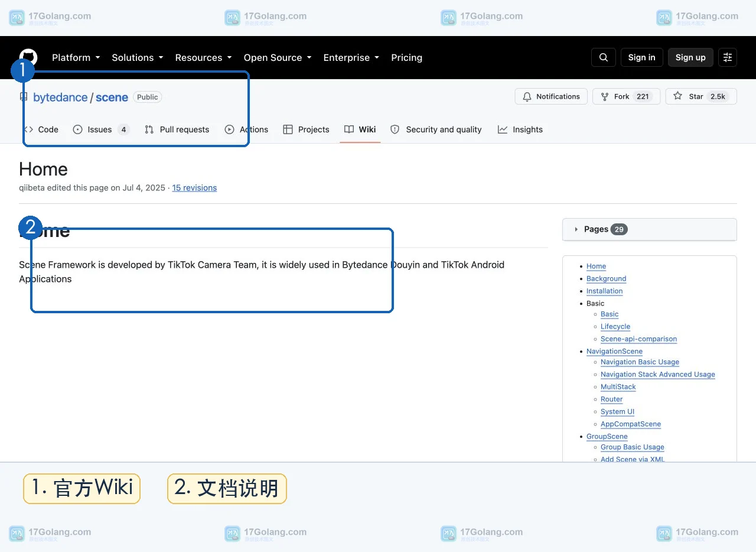756x552 pixels.
Task: Open the Group Basic Usage link
Action: [x=632, y=447]
